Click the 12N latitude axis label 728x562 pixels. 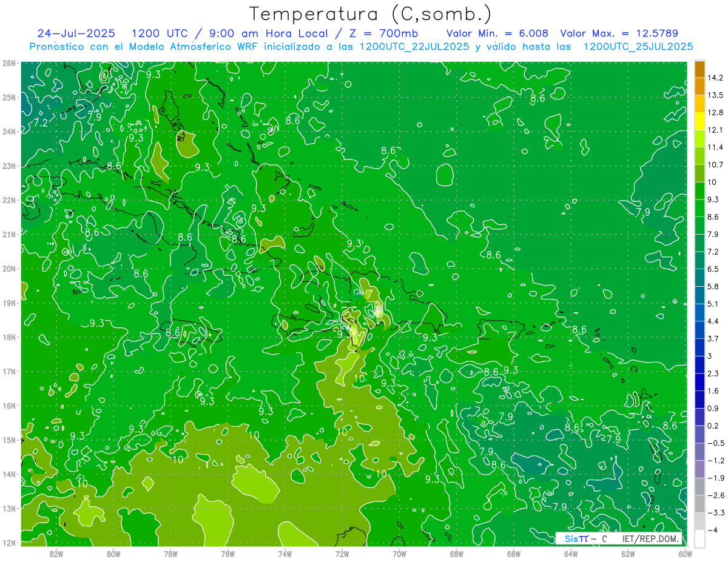(x=9, y=543)
